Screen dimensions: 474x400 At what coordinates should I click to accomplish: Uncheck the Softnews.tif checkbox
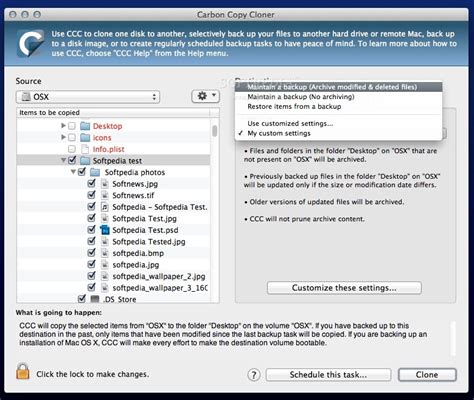click(x=91, y=195)
